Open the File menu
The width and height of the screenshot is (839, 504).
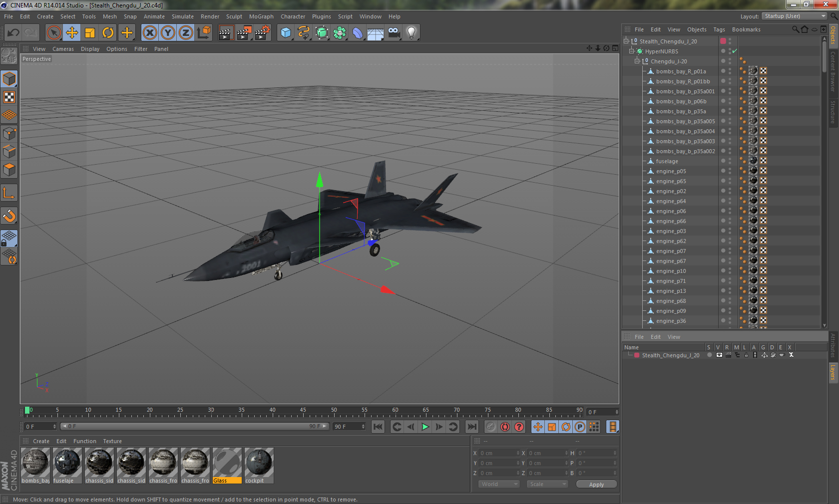(x=8, y=16)
